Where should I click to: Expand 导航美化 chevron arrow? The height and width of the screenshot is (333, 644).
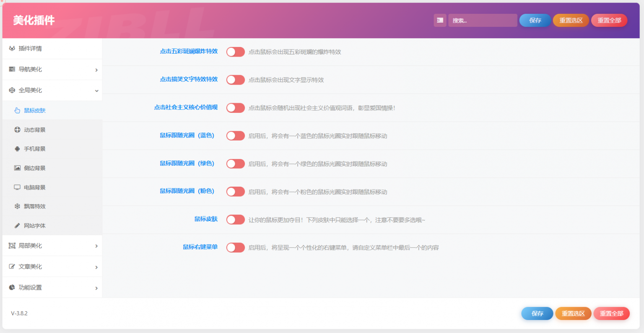(96, 70)
